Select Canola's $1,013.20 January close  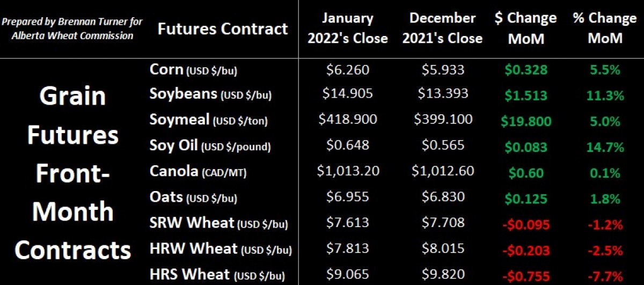[347, 172]
